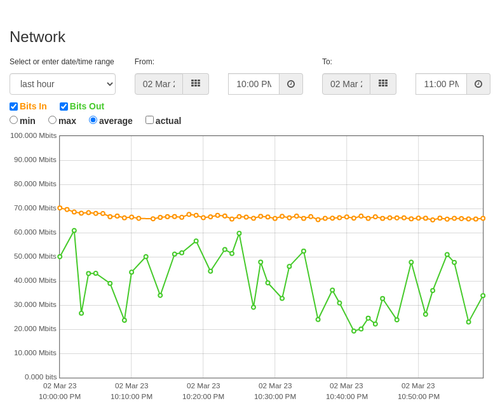
Task: Select the min radio button
Action: pyautogui.click(x=13, y=120)
